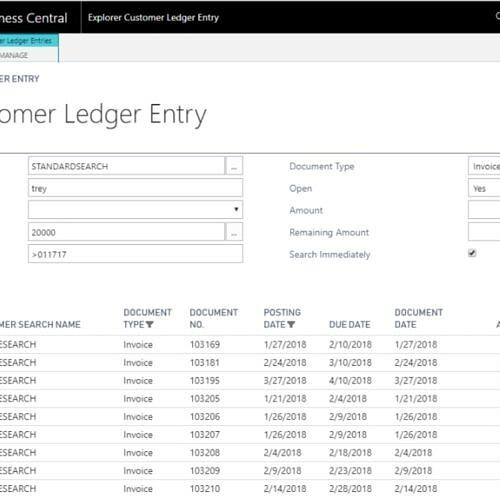Select document number 103205

click(x=205, y=398)
